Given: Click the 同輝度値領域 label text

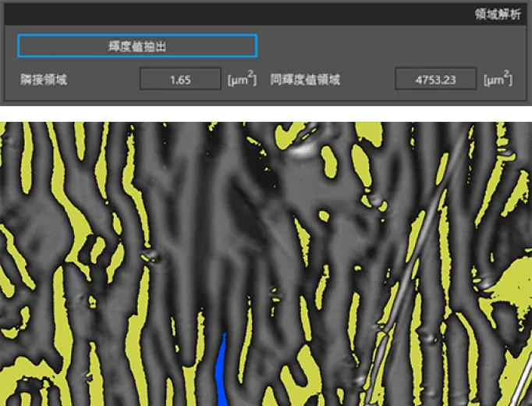Looking at the screenshot, I should 305,80.
